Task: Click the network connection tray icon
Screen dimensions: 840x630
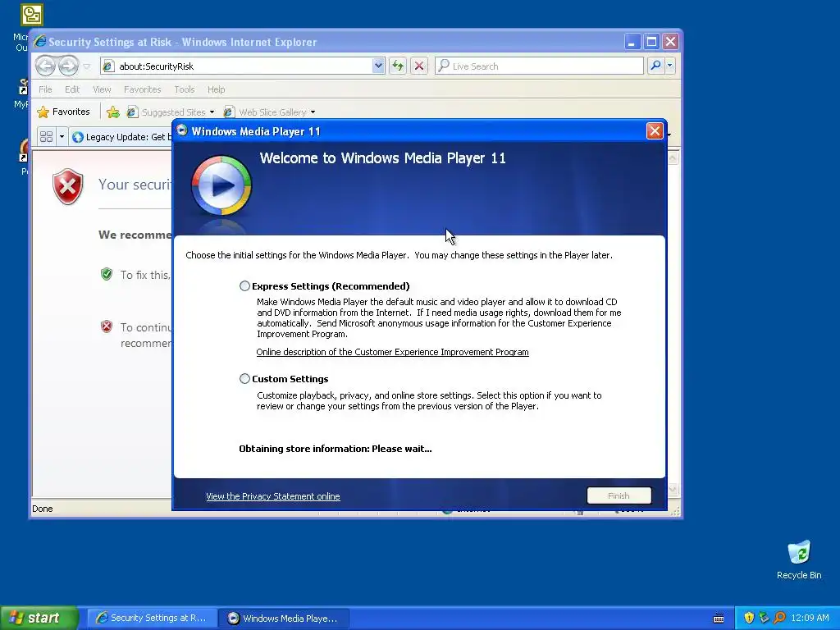Action: (764, 618)
